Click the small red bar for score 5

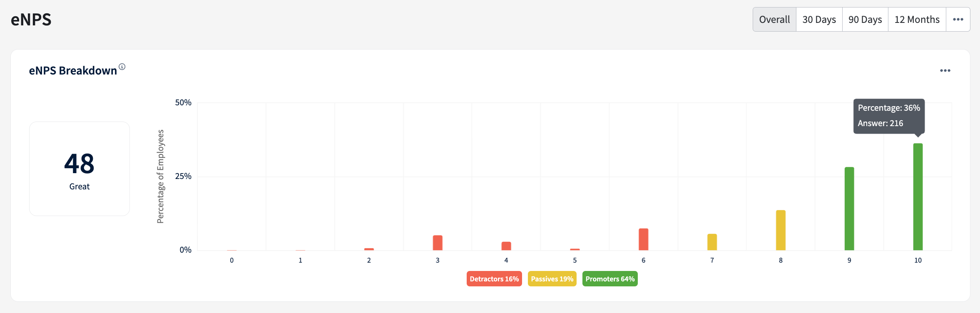click(575, 249)
